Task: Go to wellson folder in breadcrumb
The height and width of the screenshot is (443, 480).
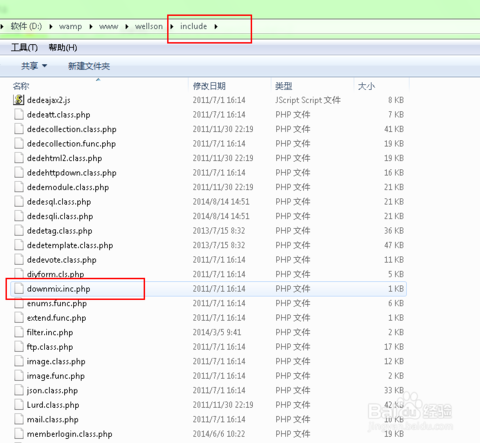Action: click(149, 26)
